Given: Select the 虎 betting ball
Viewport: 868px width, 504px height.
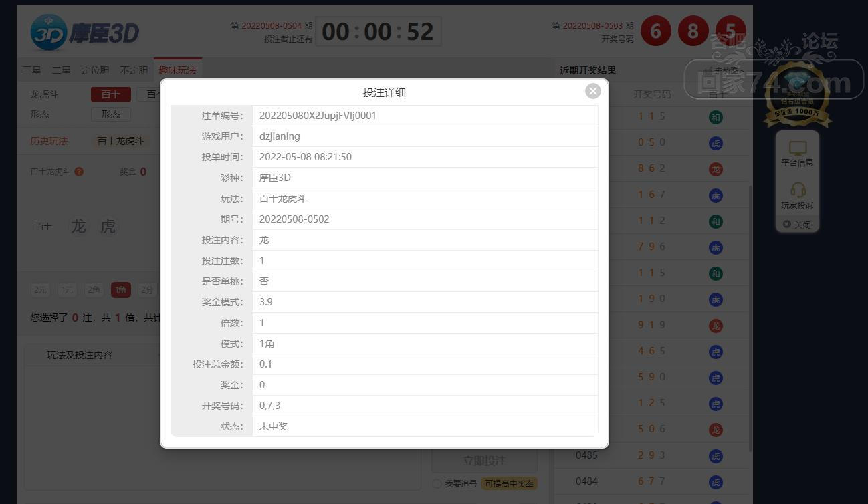Looking at the screenshot, I should (x=108, y=227).
